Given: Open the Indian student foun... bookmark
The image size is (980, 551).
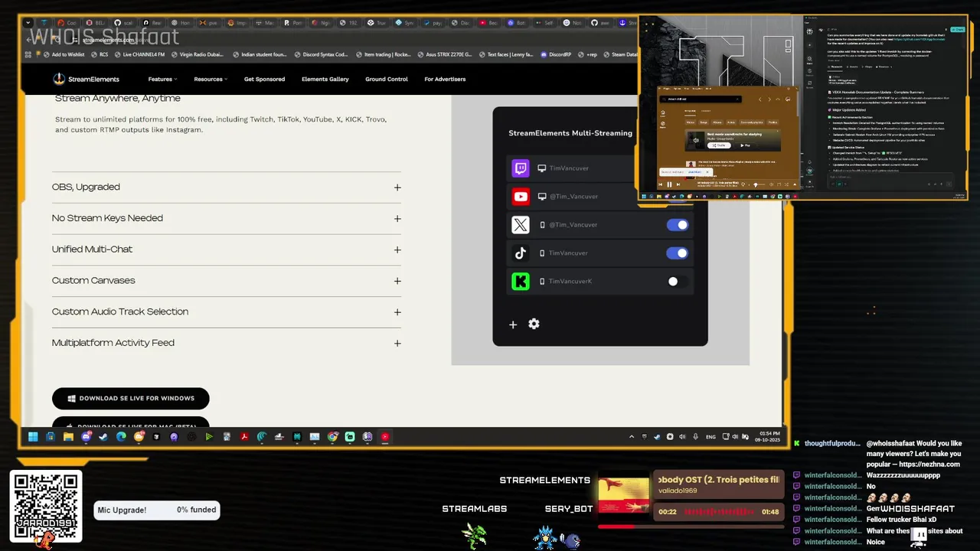Looking at the screenshot, I should 259,54.
